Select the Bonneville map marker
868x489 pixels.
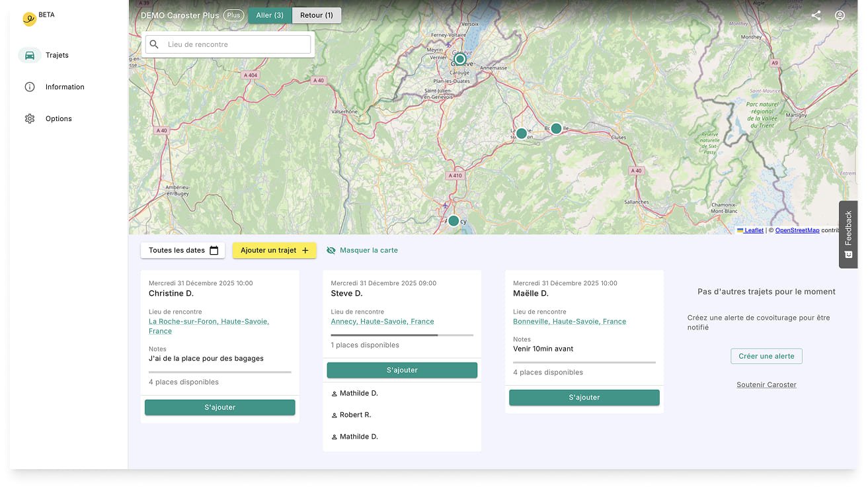[556, 128]
